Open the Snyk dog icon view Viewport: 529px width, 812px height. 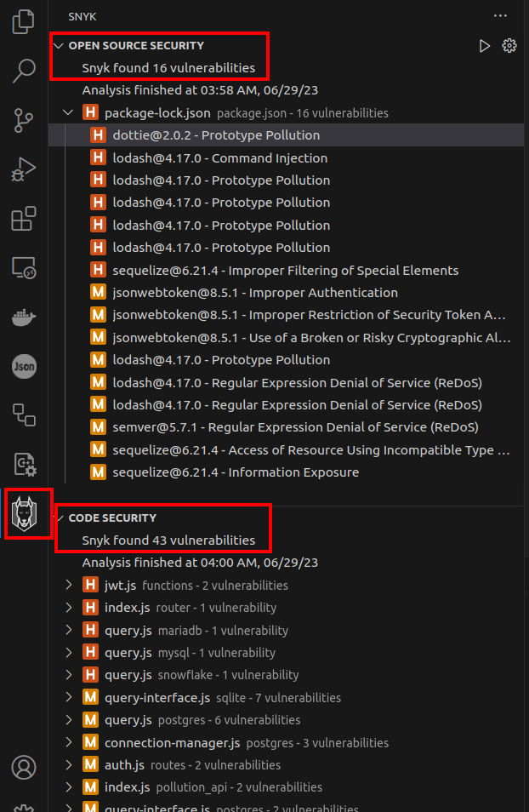click(25, 513)
